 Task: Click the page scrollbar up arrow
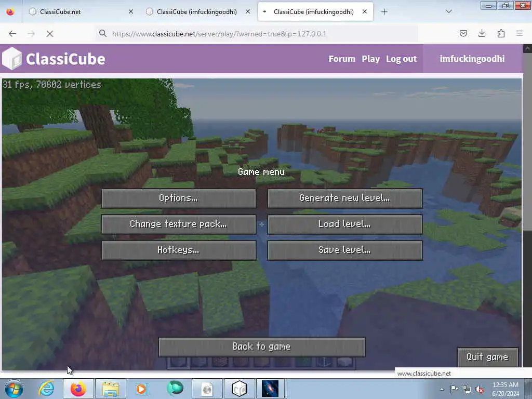point(528,48)
